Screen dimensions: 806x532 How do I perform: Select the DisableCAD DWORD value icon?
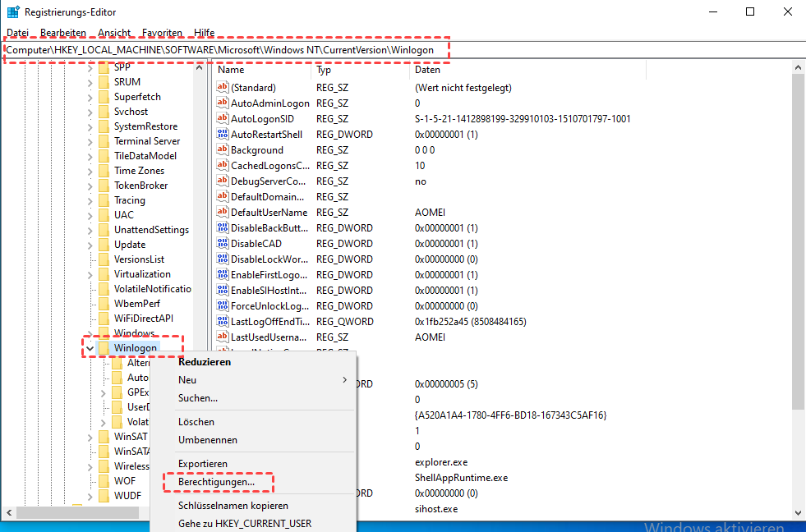[222, 244]
